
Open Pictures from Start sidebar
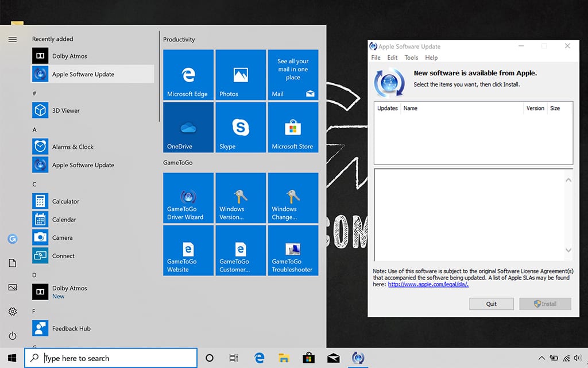[x=13, y=287]
